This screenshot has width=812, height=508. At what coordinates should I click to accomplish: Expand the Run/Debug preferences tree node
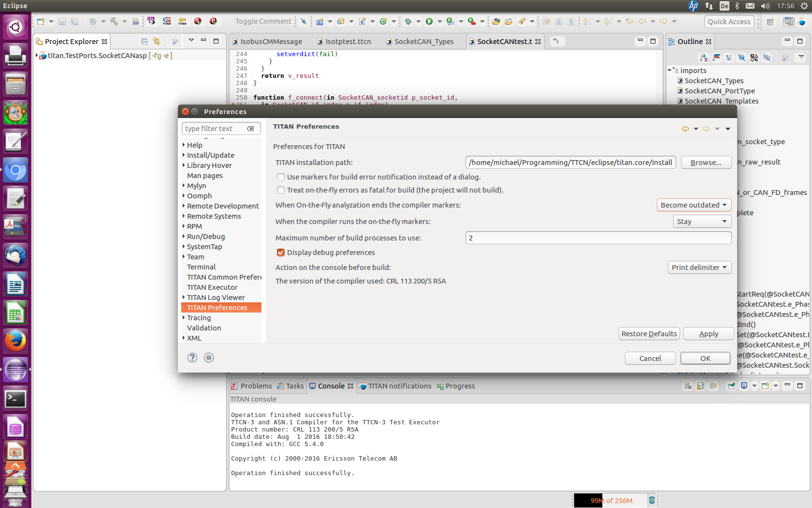point(184,237)
